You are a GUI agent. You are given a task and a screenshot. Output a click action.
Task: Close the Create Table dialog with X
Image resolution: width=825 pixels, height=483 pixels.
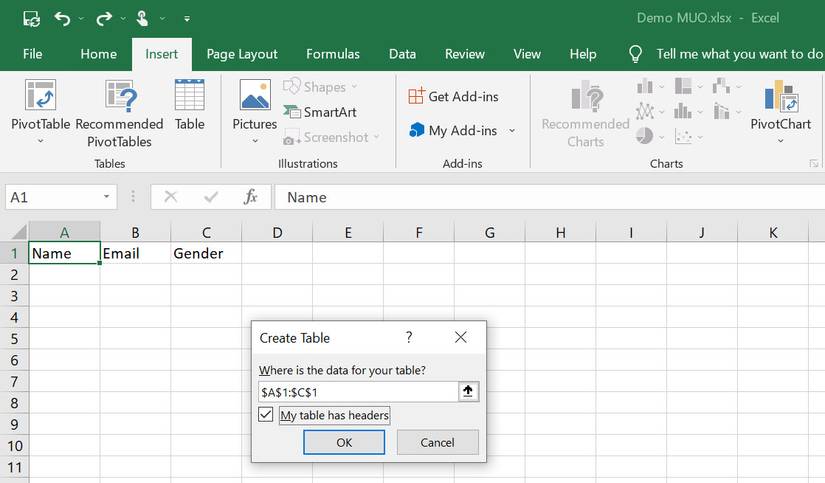[x=461, y=337]
